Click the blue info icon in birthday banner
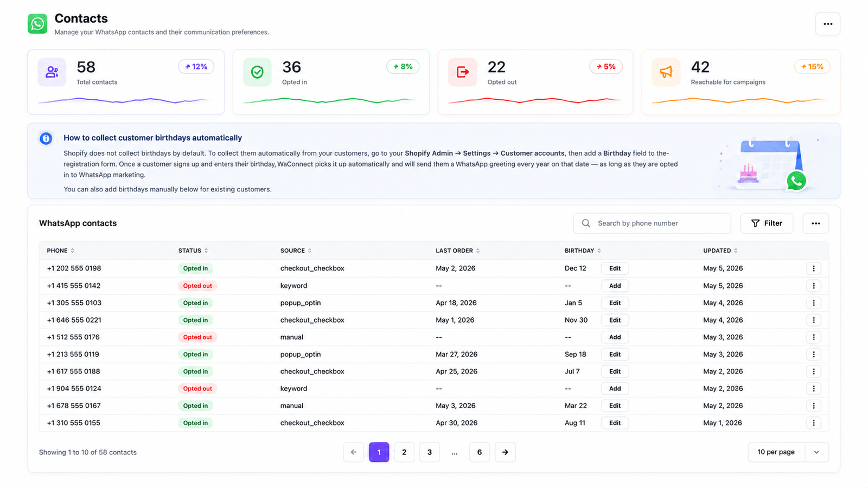This screenshot has height=488, width=868. click(46, 138)
